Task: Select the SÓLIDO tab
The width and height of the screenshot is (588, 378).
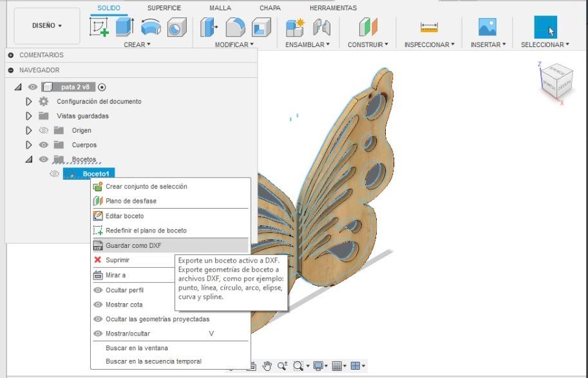Action: [x=109, y=8]
